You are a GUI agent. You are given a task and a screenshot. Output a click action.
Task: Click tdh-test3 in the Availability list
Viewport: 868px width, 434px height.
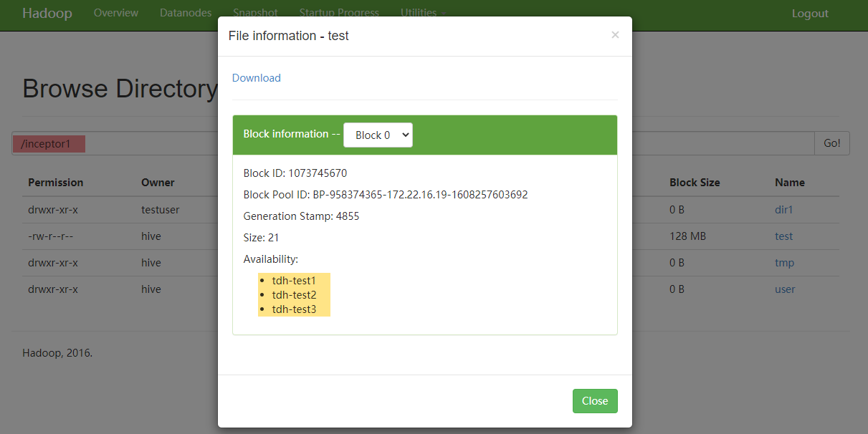click(x=294, y=309)
